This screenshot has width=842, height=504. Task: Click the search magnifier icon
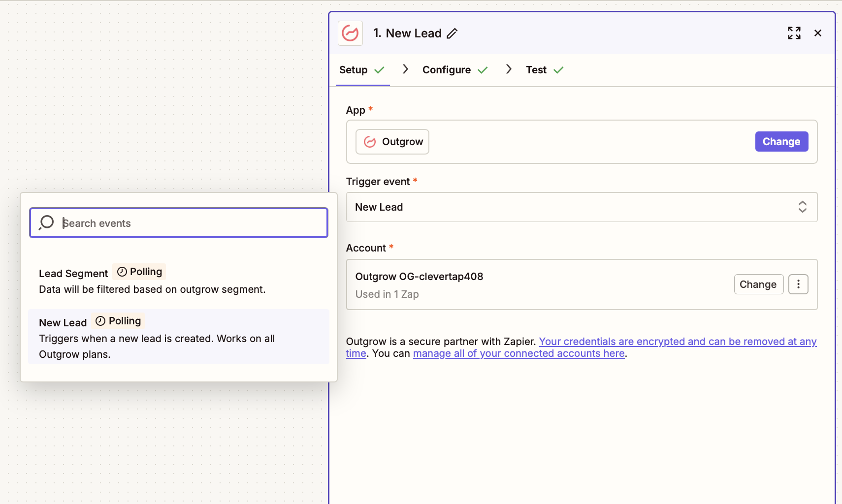pyautogui.click(x=46, y=223)
